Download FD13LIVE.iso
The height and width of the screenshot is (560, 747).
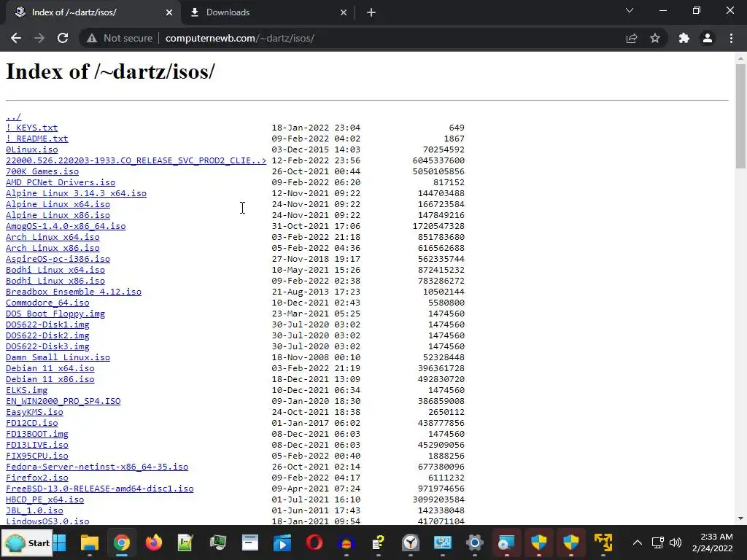(37, 446)
